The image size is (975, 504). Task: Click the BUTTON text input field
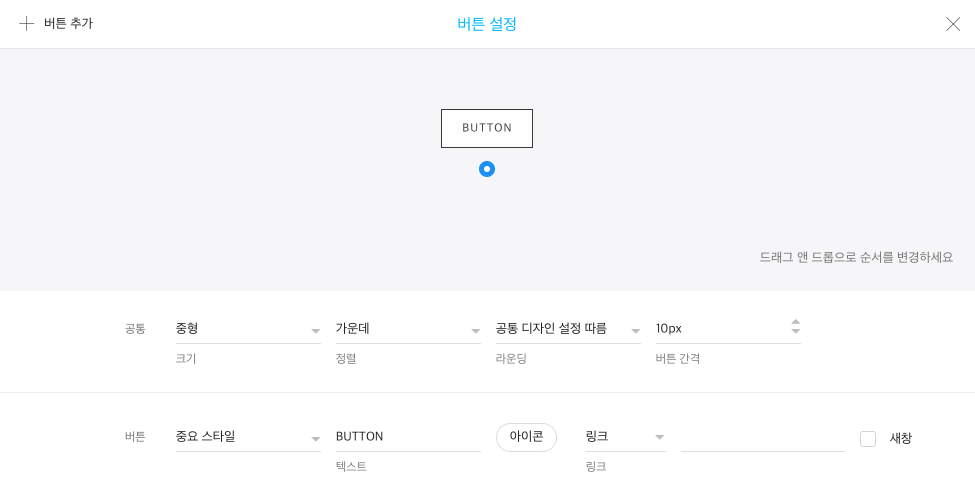(x=408, y=437)
